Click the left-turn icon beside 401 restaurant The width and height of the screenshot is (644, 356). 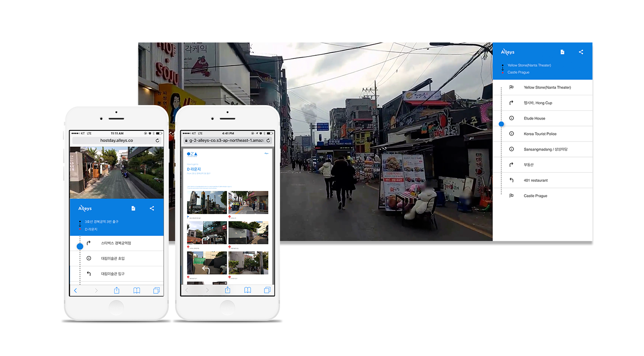pyautogui.click(x=511, y=180)
